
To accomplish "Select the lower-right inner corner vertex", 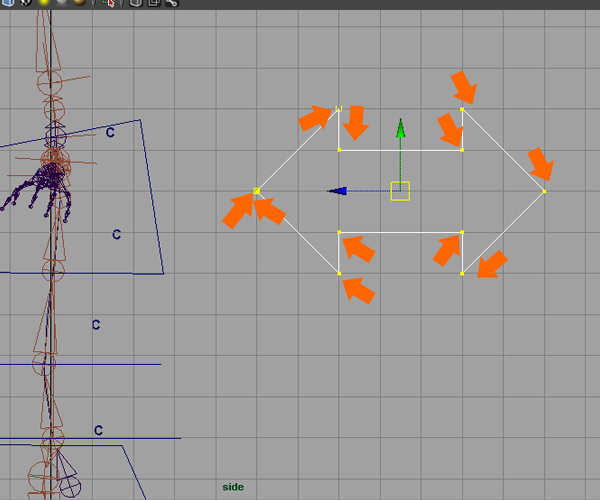I will click(462, 232).
